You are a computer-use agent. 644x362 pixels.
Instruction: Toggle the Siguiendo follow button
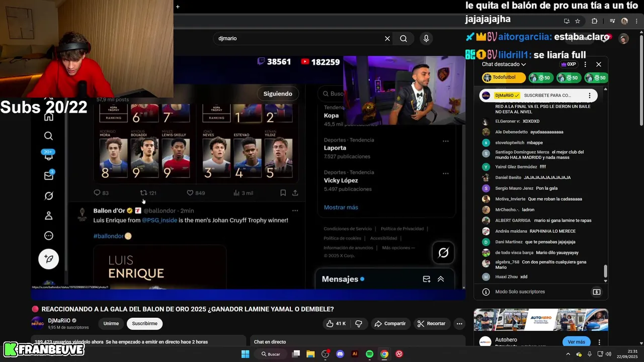pos(278,94)
